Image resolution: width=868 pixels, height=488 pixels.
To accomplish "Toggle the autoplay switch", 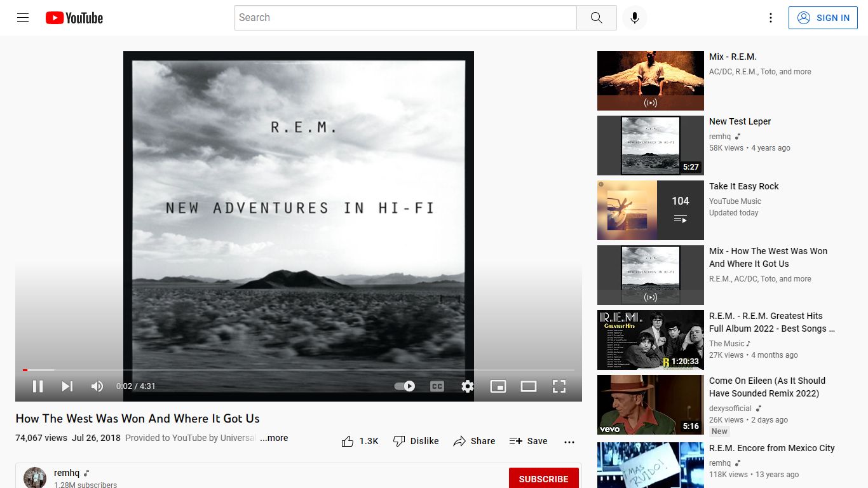I will [x=405, y=386].
